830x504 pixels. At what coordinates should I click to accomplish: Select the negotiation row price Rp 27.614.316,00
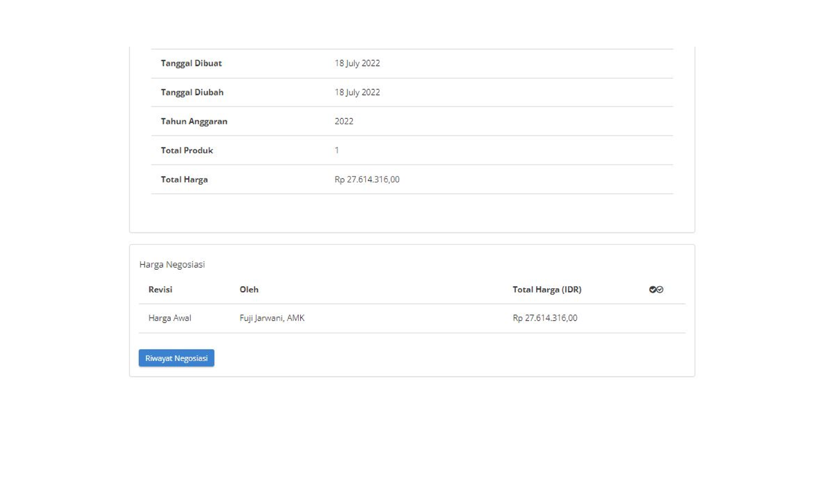pos(544,318)
